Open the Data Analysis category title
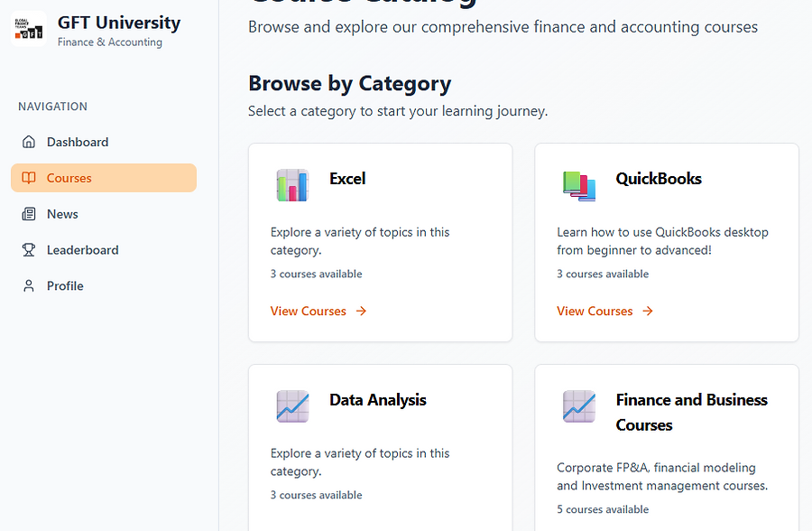 (x=377, y=400)
